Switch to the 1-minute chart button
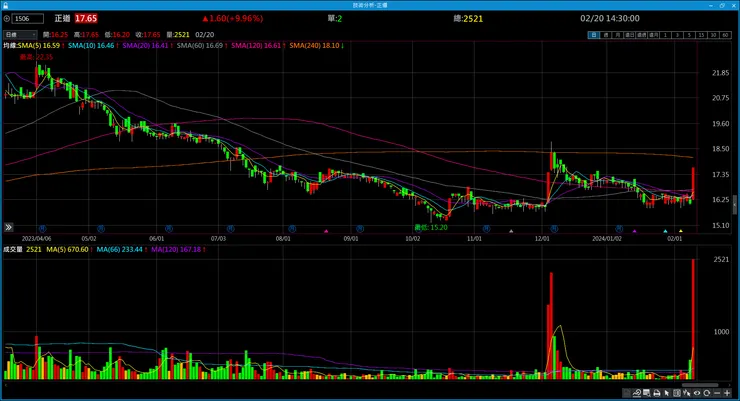This screenshot has width=740, height=401. [x=665, y=35]
